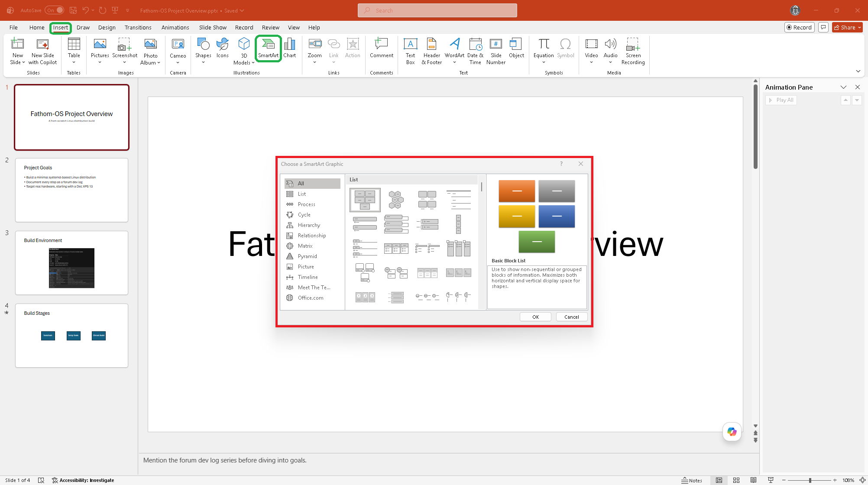Viewport: 868px width, 485px height.
Task: Expand the Shapes gallery dropdown
Action: (x=203, y=62)
